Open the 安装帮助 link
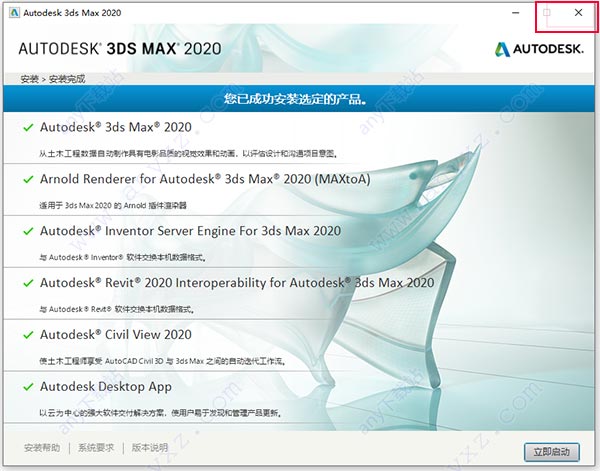This screenshot has width=600, height=471. pos(42,447)
